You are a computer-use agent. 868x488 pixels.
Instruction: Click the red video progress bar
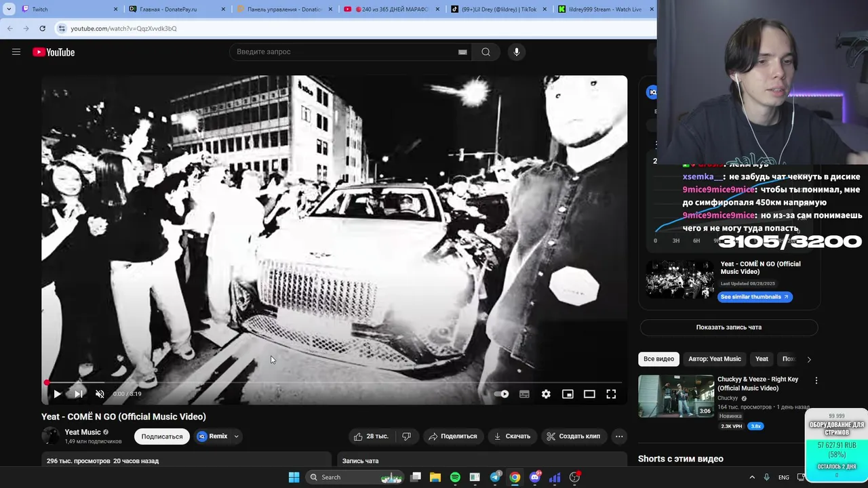tap(334, 383)
